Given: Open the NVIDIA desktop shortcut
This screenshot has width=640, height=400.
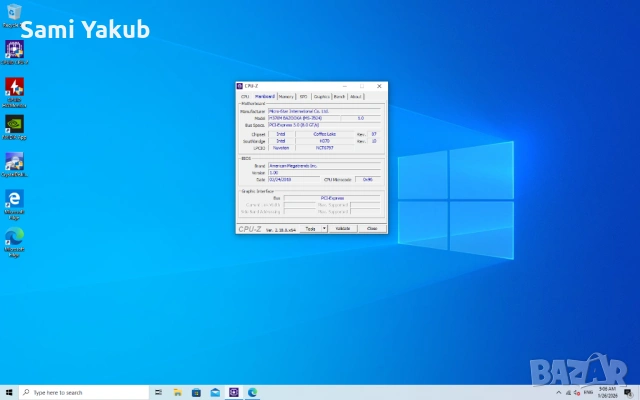Looking at the screenshot, I should pyautogui.click(x=14, y=124).
